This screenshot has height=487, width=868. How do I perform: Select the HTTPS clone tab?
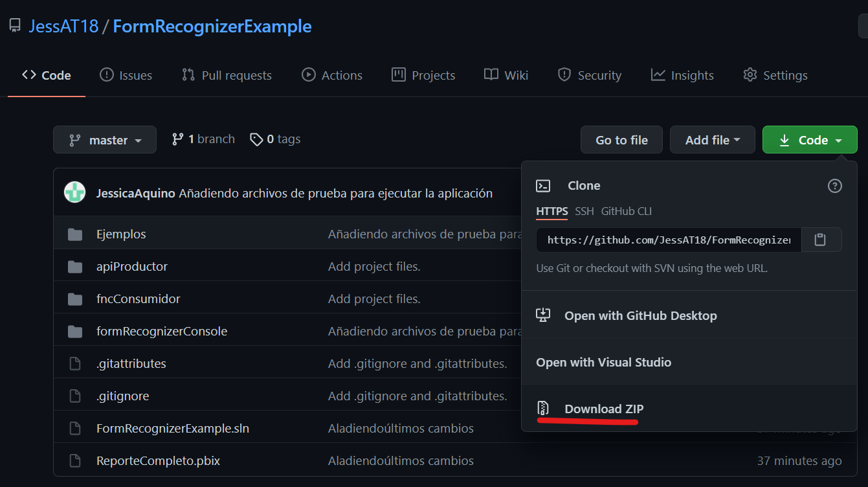(552, 211)
